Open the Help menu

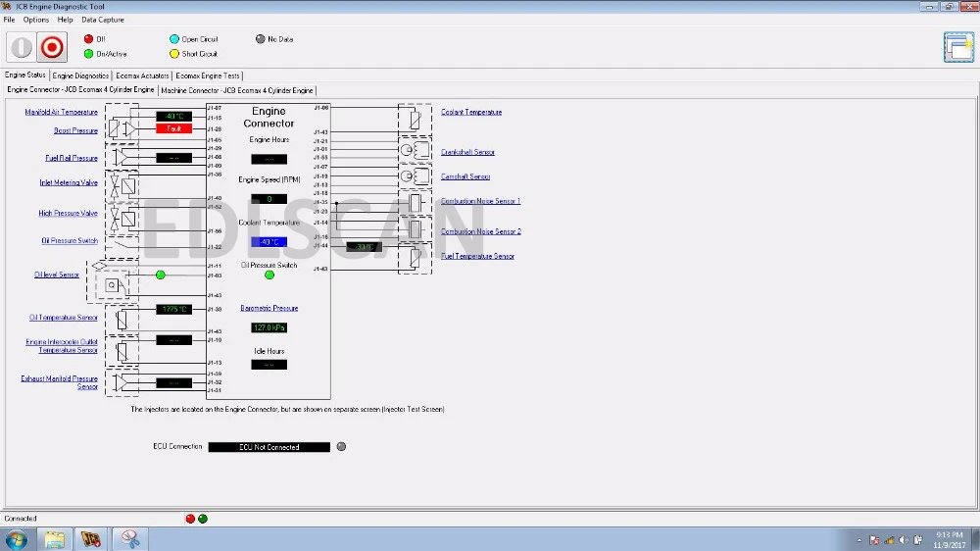coord(65,20)
